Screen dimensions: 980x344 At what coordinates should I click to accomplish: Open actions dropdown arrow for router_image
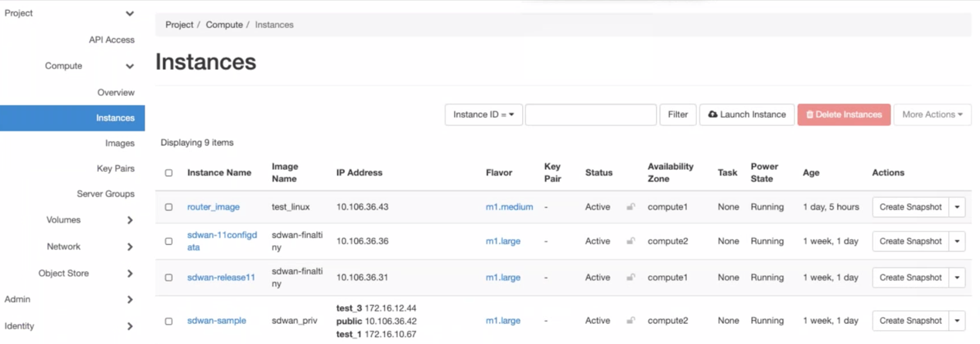pyautogui.click(x=958, y=207)
